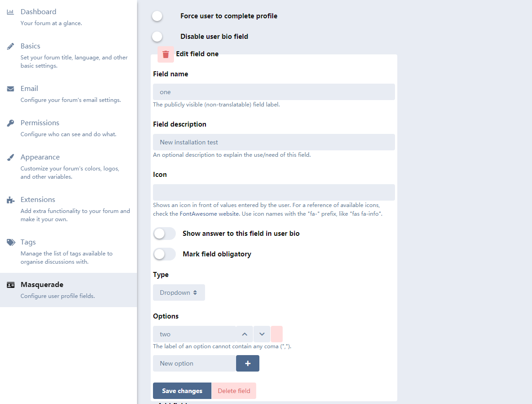Click the Email envelope icon

tap(11, 89)
